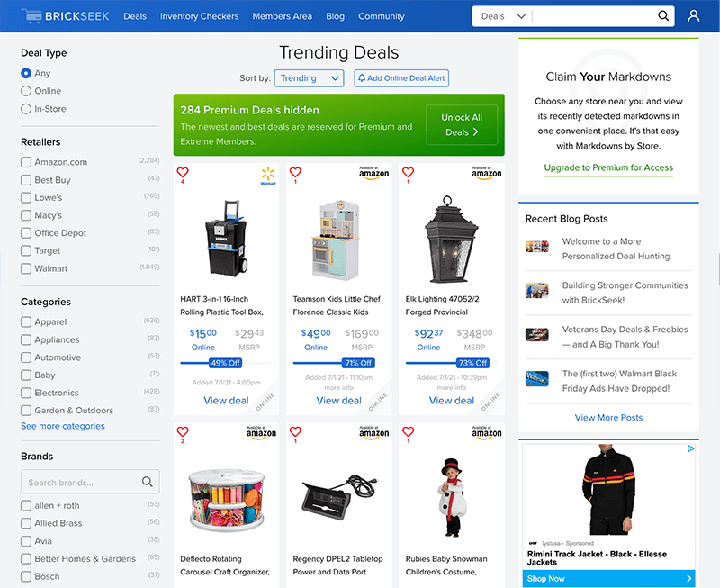Click Upgrade to Premium for Access link
The image size is (720, 588).
[x=608, y=167]
